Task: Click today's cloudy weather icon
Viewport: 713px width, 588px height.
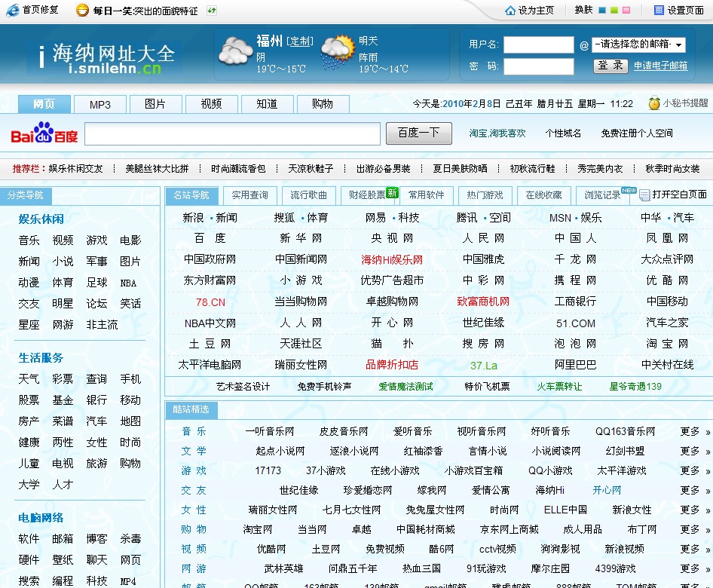Action: 235,51
